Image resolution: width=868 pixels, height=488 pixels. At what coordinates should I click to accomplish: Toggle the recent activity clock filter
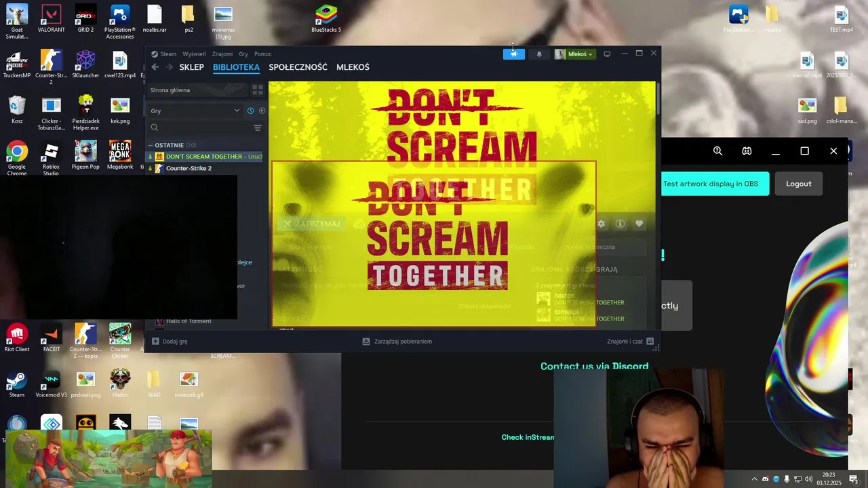click(250, 110)
